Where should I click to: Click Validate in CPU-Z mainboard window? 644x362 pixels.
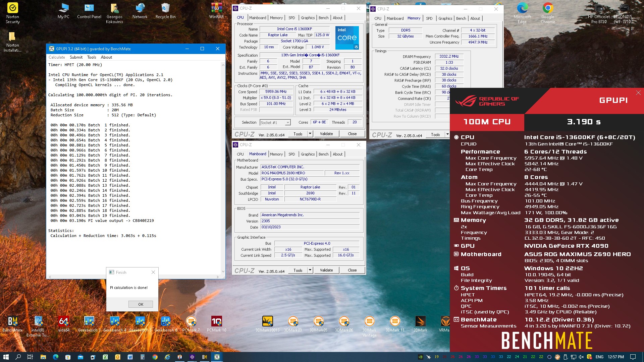pos(326,270)
